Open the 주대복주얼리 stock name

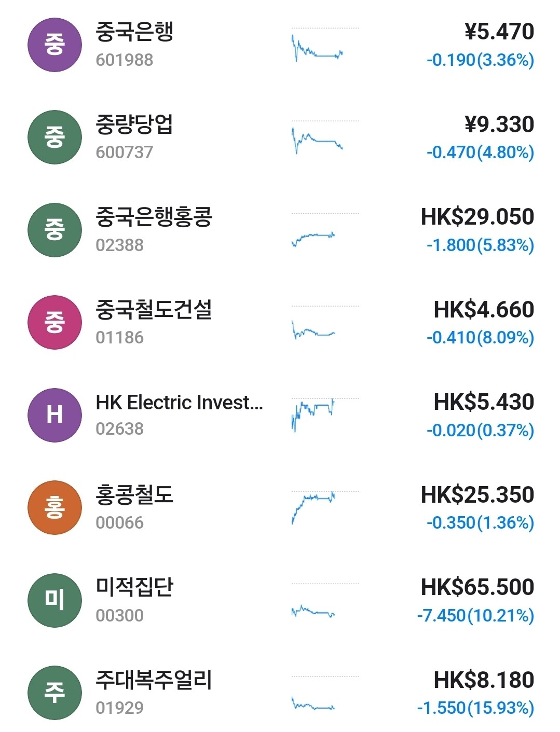[154, 680]
